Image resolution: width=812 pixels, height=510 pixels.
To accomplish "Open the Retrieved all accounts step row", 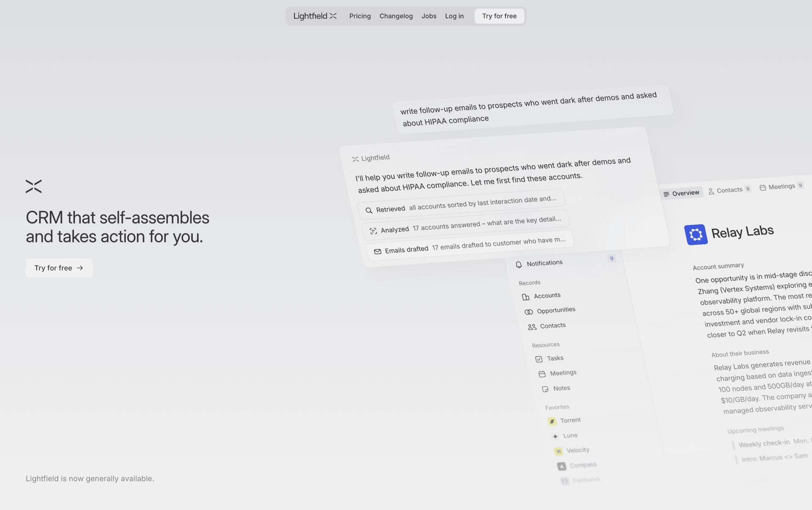I will (x=461, y=204).
